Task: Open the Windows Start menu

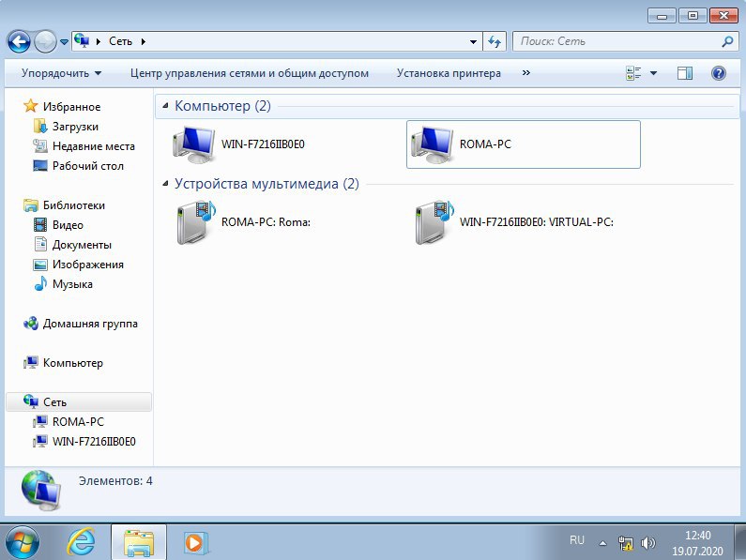Action: pos(22,542)
